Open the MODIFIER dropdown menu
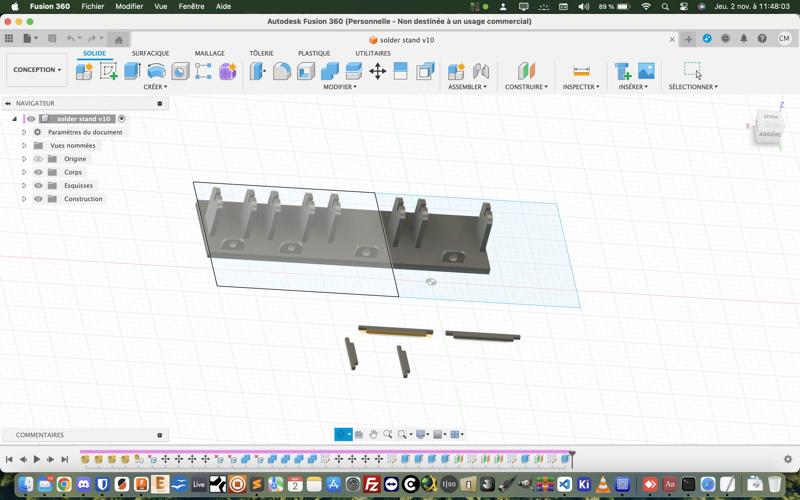This screenshot has height=500, width=800. (340, 87)
